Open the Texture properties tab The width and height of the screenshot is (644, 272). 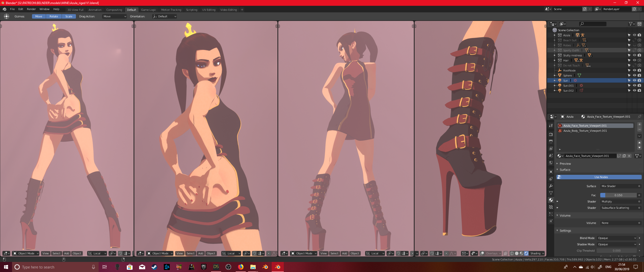point(551,207)
